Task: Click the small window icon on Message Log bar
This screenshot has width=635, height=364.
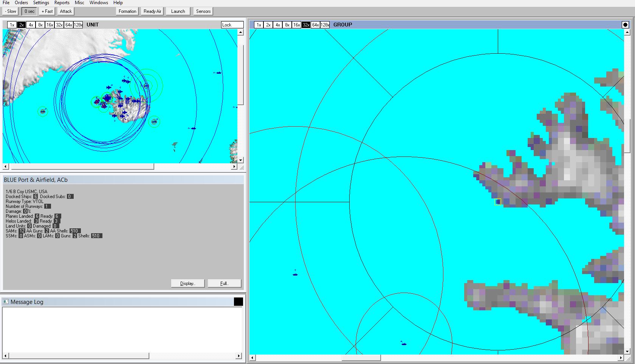Action: pyautogui.click(x=5, y=302)
